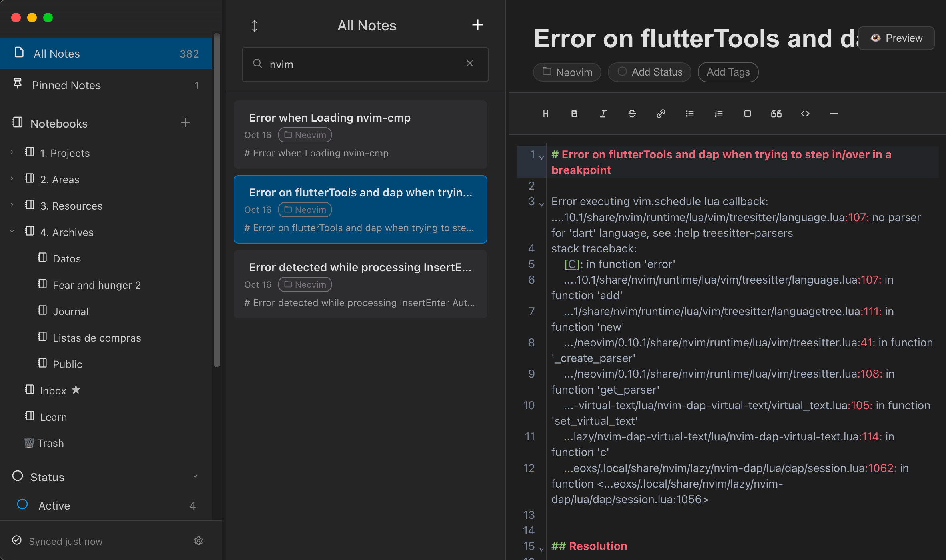The width and height of the screenshot is (946, 560).
Task: Toggle Preview mode for the note
Action: (x=896, y=38)
